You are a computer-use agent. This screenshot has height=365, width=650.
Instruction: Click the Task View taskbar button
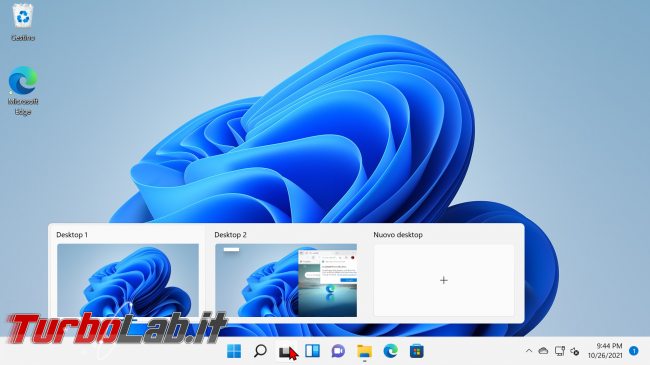click(286, 351)
